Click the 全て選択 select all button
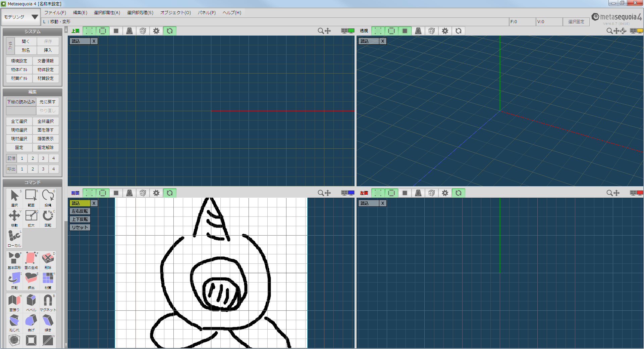This screenshot has height=349, width=644. click(x=19, y=121)
